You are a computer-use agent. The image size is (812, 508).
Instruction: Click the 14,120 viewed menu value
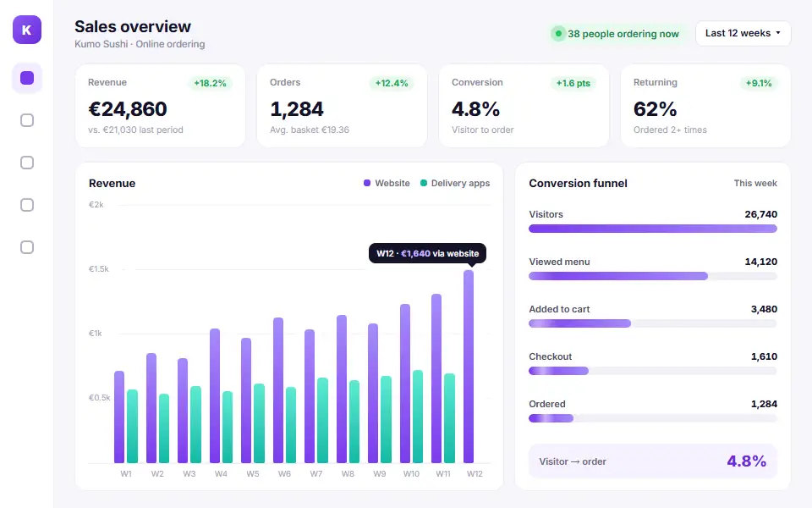pyautogui.click(x=760, y=262)
